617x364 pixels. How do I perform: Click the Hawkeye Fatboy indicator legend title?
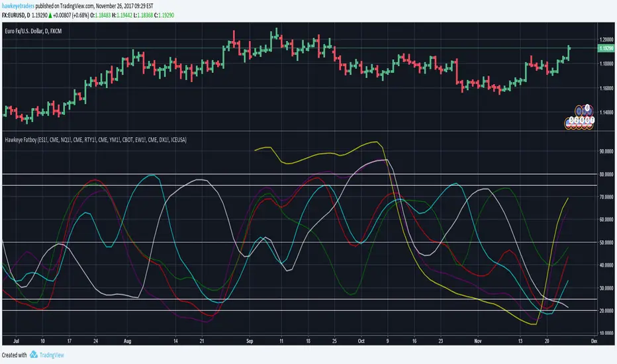[95, 140]
